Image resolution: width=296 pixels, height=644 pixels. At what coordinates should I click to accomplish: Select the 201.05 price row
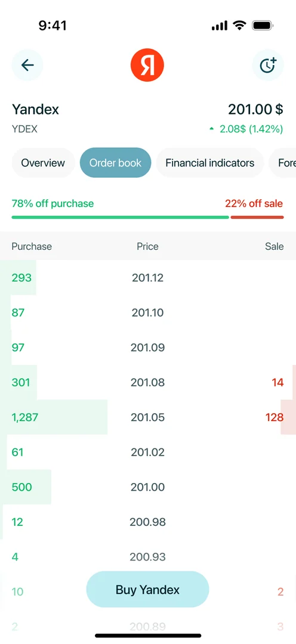(148, 417)
